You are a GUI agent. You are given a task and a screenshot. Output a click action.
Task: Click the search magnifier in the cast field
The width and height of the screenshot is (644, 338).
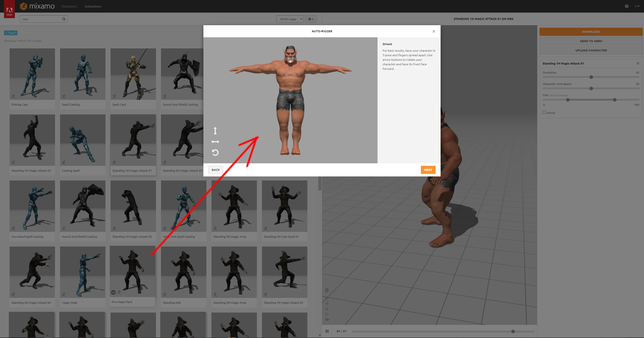(x=64, y=19)
